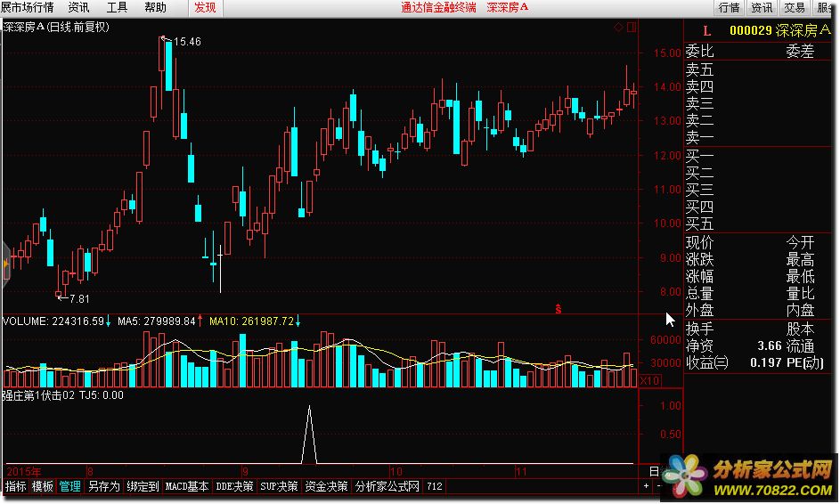Click 绑定到 in the bottom bar
The height and width of the screenshot is (504, 840).
point(143,486)
